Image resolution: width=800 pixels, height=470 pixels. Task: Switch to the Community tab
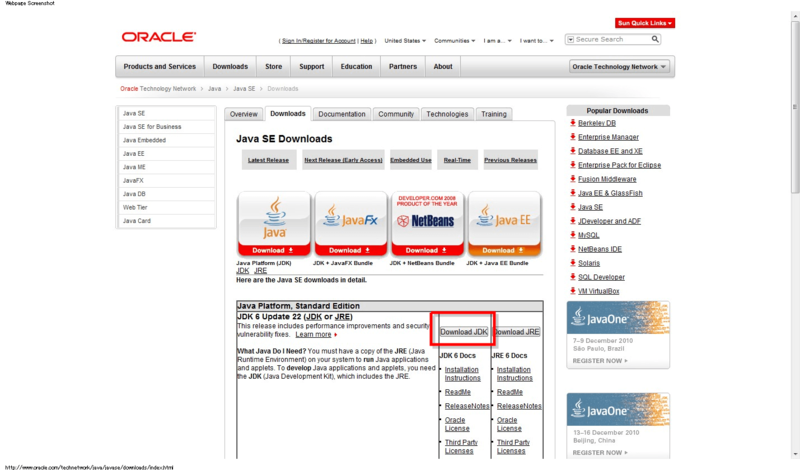click(x=396, y=114)
